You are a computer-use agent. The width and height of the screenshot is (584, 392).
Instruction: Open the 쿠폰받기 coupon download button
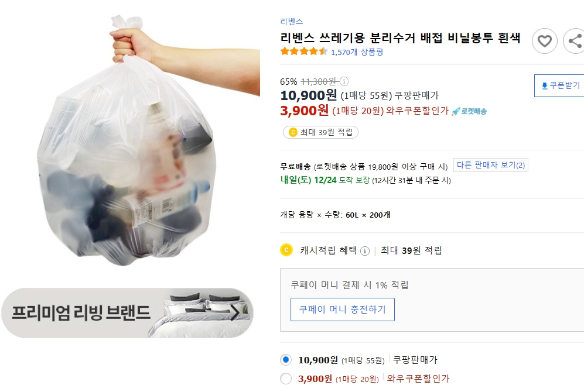pyautogui.click(x=560, y=85)
